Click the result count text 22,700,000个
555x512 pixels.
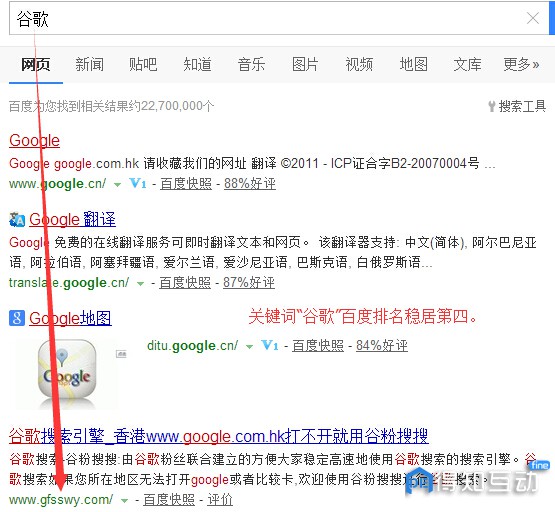click(177, 106)
